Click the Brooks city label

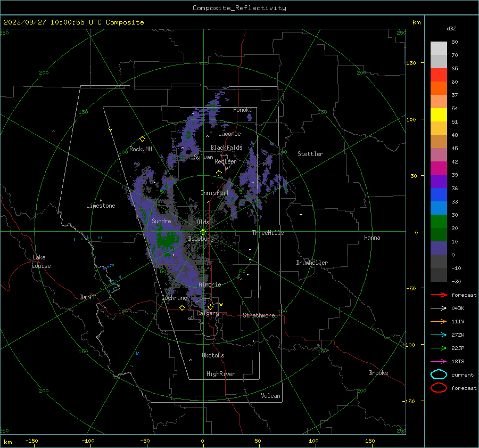coord(378,373)
